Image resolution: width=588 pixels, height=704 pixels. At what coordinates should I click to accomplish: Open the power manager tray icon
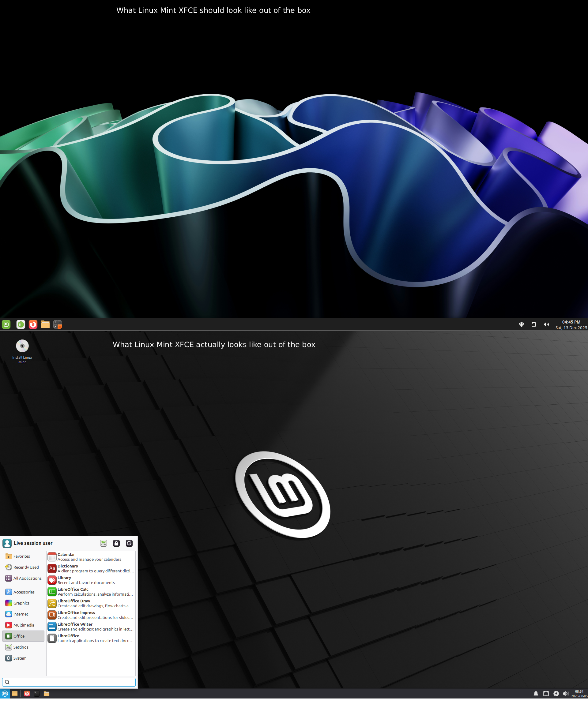click(x=556, y=694)
